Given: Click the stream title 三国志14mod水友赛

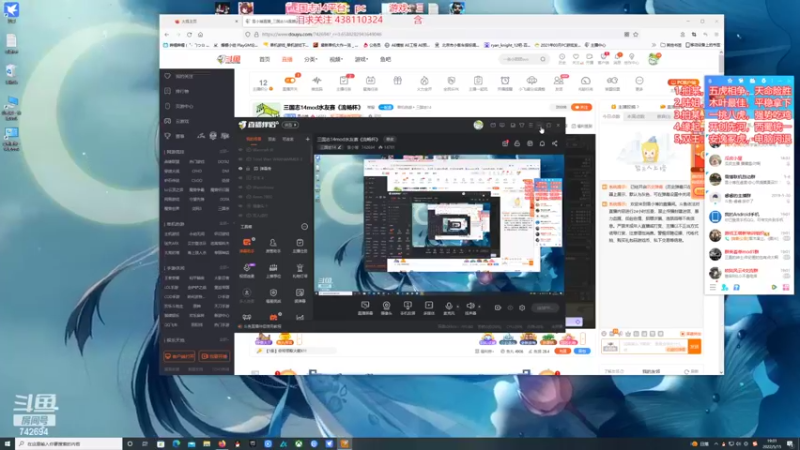Looking at the screenshot, I should click(322, 108).
